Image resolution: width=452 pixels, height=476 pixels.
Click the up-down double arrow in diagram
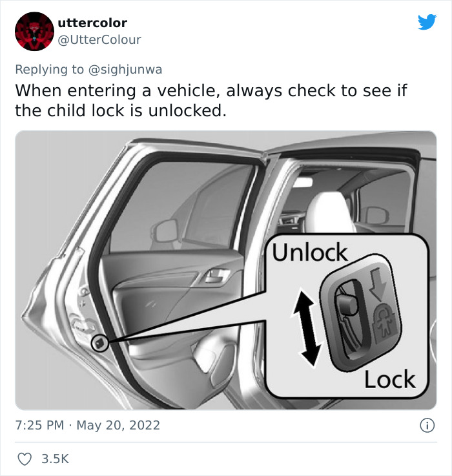pos(306,327)
